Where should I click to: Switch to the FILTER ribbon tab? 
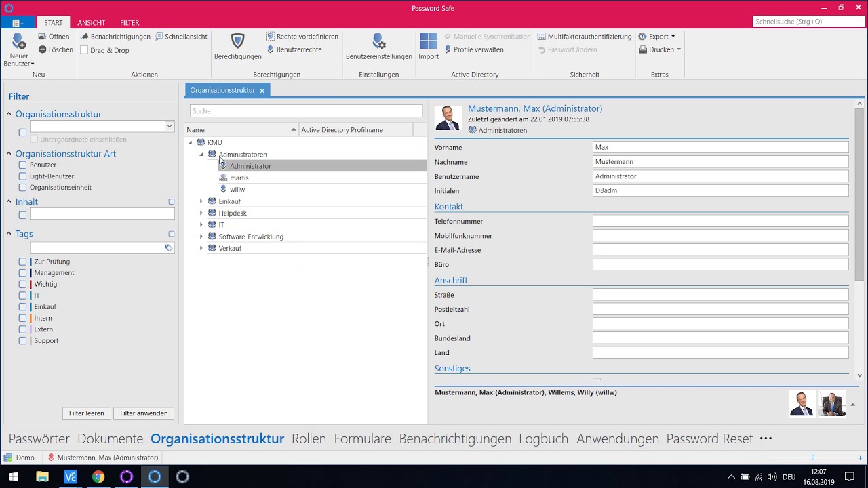pos(130,23)
